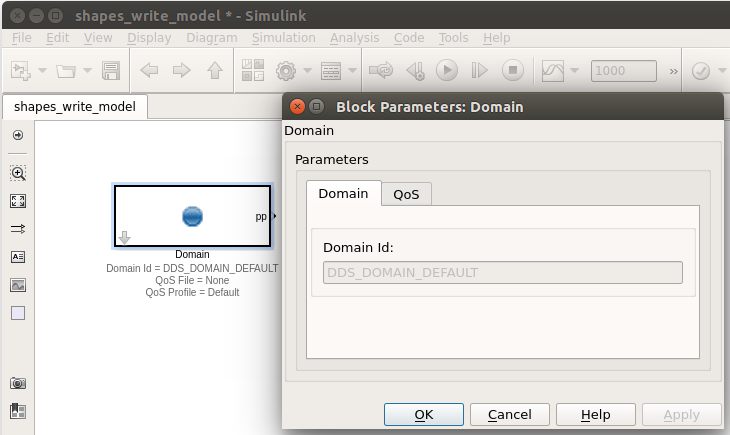
Task: Open the Simulation Data Inspector icon
Action: point(553,71)
